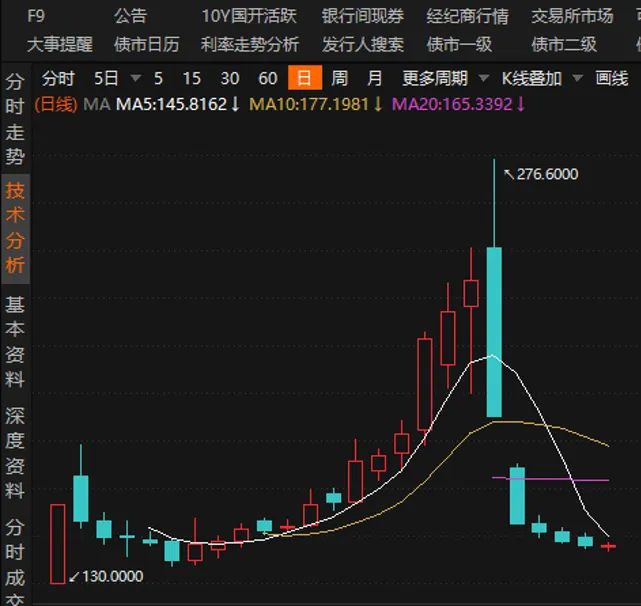The image size is (641, 606).
Task: Open the 债市日历 menu item
Action: (147, 45)
